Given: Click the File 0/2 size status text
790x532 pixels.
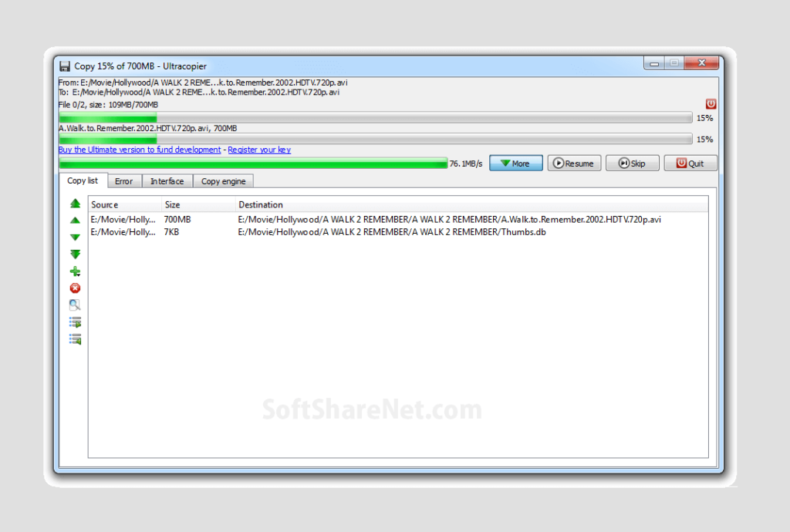Looking at the screenshot, I should click(108, 105).
